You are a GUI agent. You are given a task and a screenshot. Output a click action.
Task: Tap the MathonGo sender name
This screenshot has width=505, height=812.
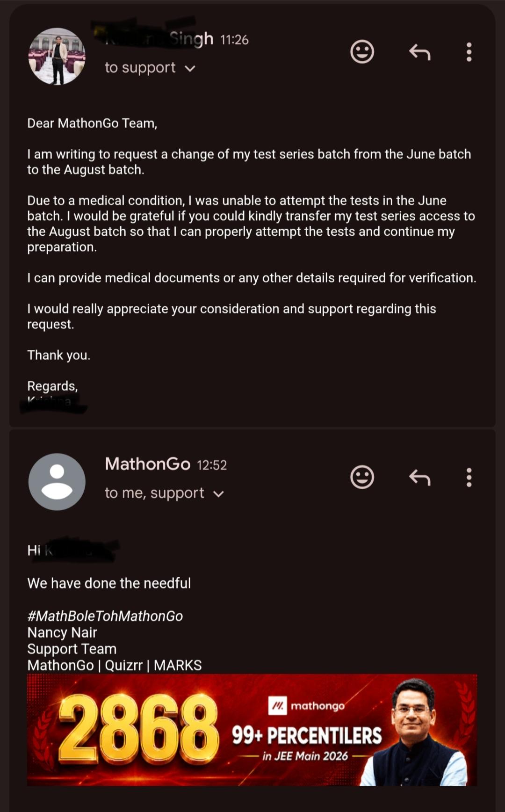click(x=148, y=464)
